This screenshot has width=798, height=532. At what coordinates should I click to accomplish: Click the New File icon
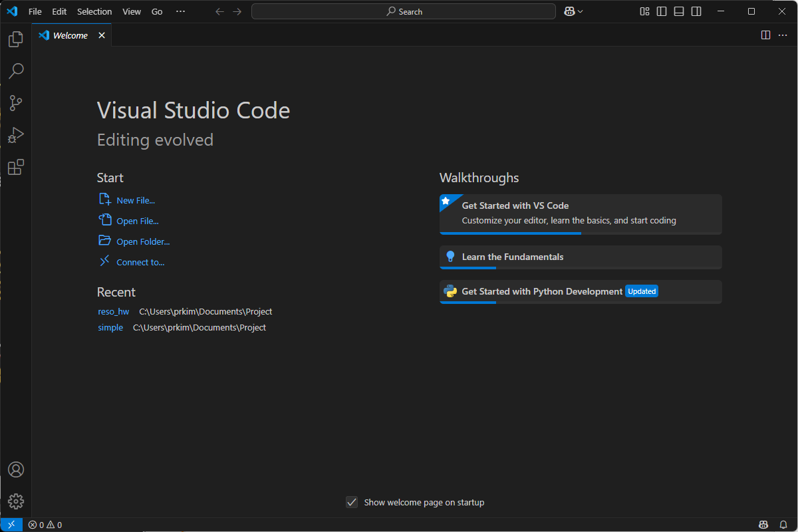pos(104,199)
